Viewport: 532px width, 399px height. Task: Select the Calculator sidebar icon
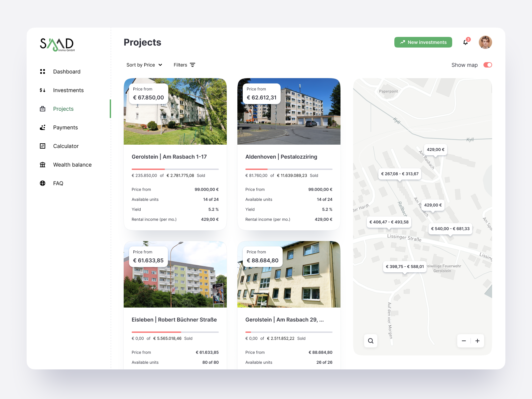coord(43,146)
